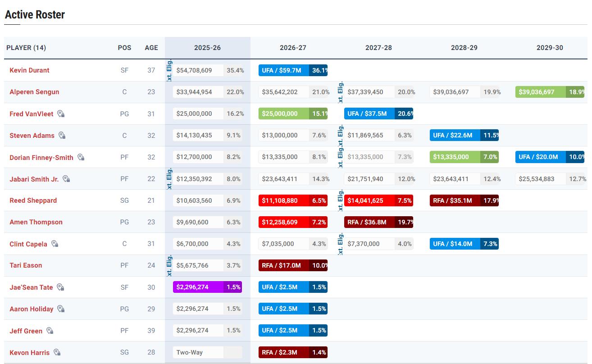Sort by the PLAYER (14) column header
592x364 pixels.
(26, 48)
